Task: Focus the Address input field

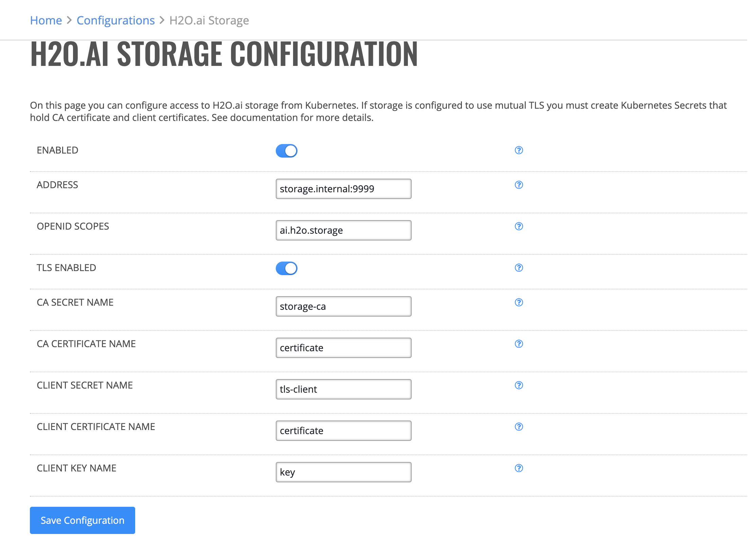Action: click(x=343, y=189)
